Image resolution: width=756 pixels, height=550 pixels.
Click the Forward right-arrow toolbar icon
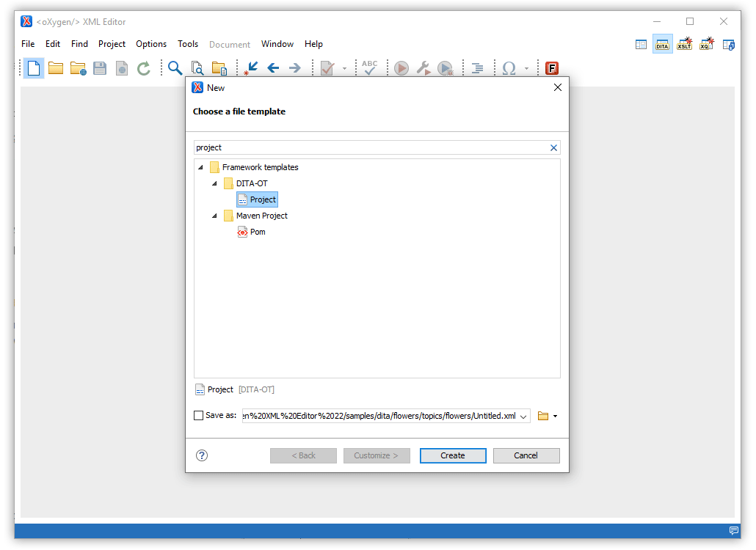pyautogui.click(x=294, y=68)
